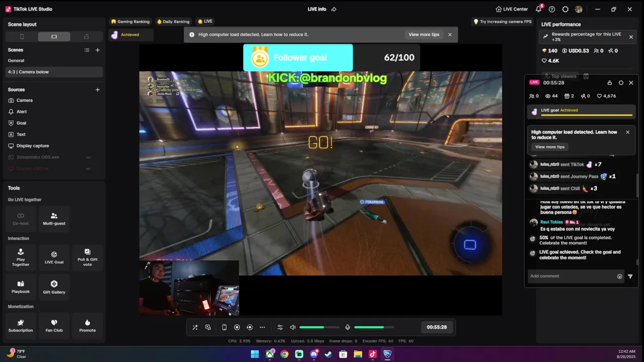Open Google Chrome from the taskbar

pyautogui.click(x=284, y=354)
